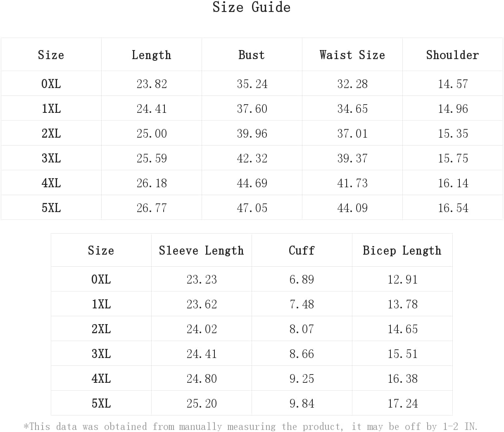Select the 0XL row in top table
The width and height of the screenshot is (504, 432).
252,84
